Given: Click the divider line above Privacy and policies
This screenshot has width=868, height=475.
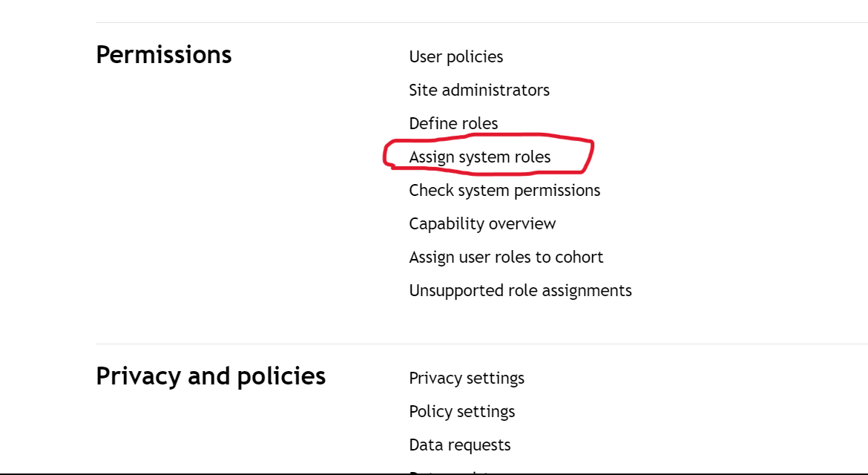Looking at the screenshot, I should point(481,344).
